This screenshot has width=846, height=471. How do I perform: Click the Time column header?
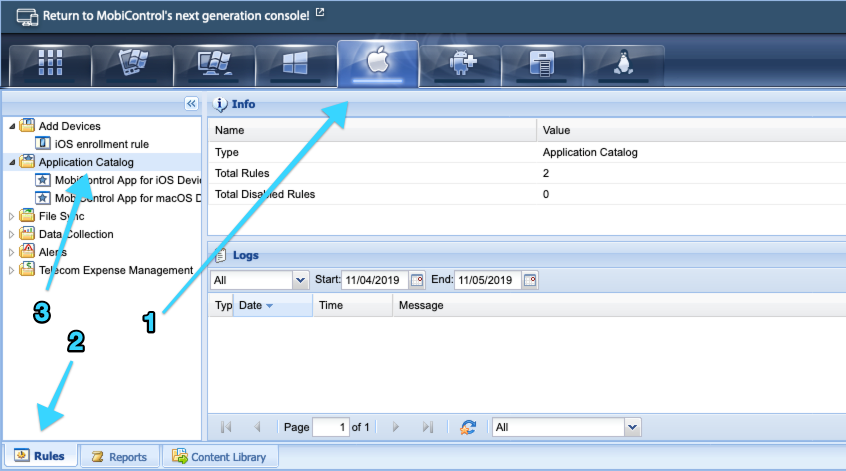(x=352, y=305)
